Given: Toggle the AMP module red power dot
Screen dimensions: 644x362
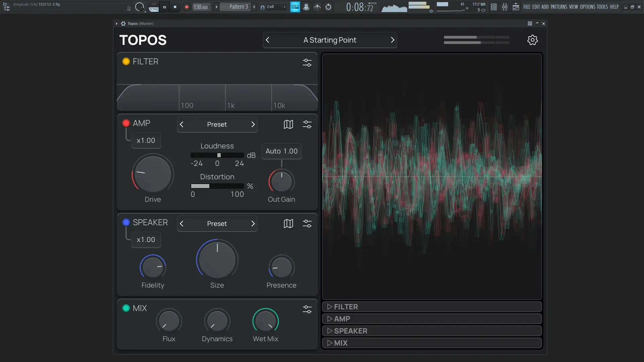Looking at the screenshot, I should (x=126, y=123).
